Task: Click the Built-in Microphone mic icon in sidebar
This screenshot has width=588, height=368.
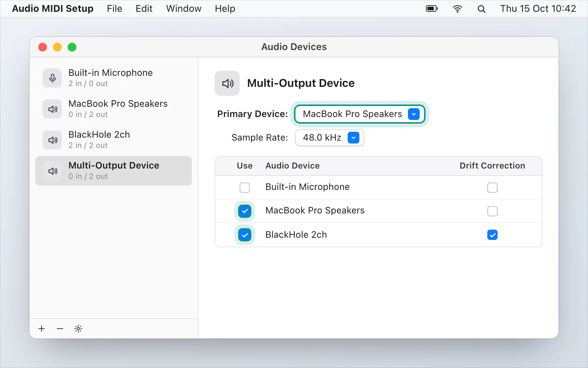Action: click(52, 78)
